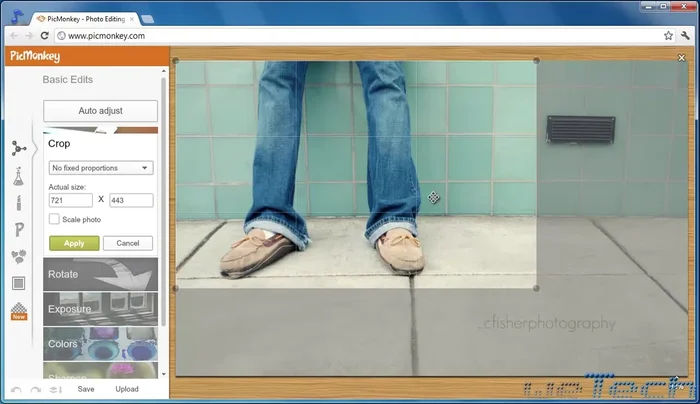Open the New themes icon in sidebar

tap(18, 312)
